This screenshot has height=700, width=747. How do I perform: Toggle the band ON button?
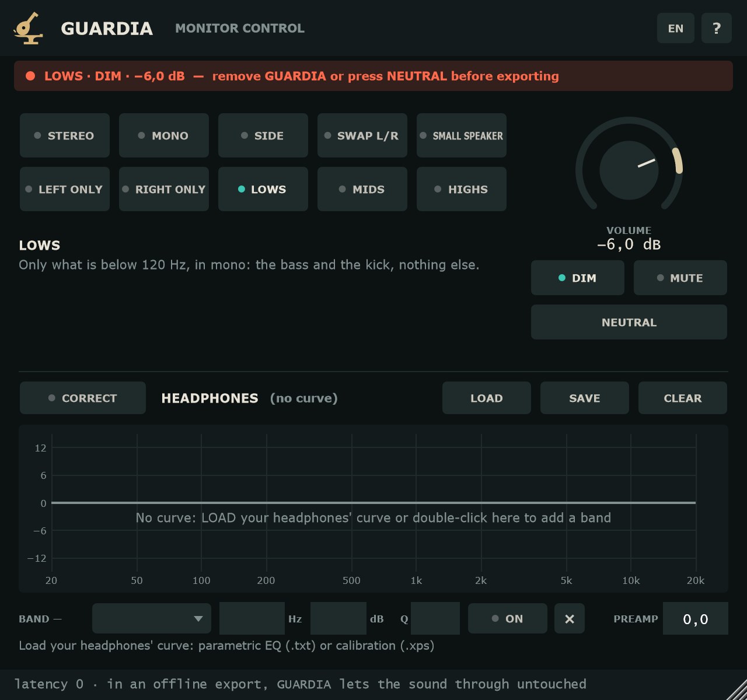508,618
